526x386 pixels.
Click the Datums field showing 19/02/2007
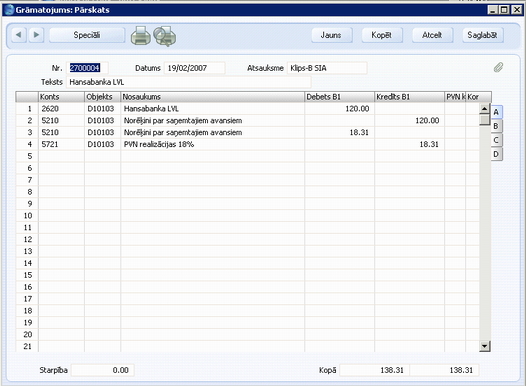coord(195,68)
